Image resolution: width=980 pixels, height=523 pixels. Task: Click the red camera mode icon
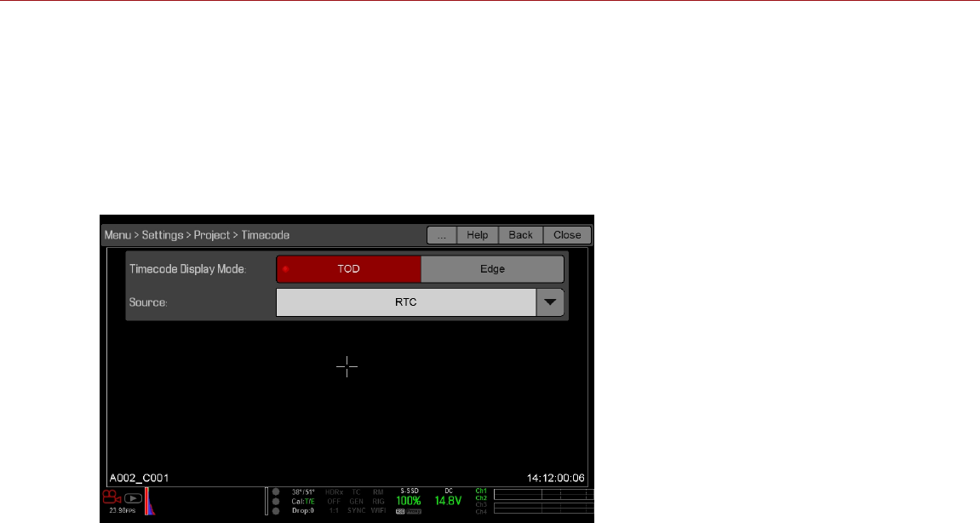pos(112,497)
